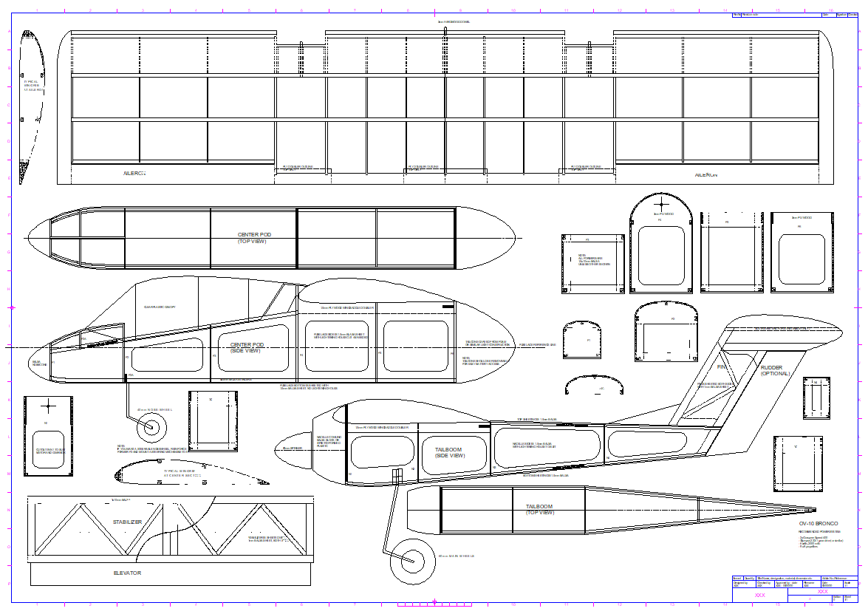The image size is (868, 614).
Task: Click the FUSELAGE REFERENCE LINE annotation
Action: [538, 345]
